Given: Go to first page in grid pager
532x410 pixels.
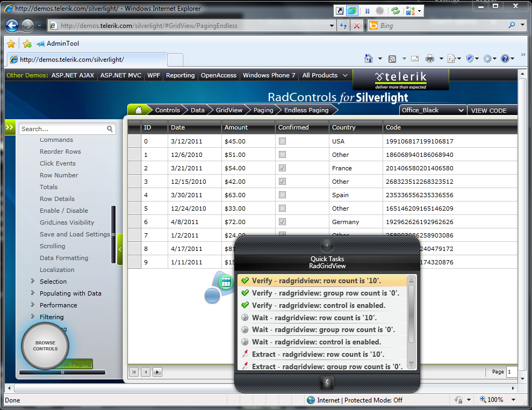Looking at the screenshot, I should 134,372.
